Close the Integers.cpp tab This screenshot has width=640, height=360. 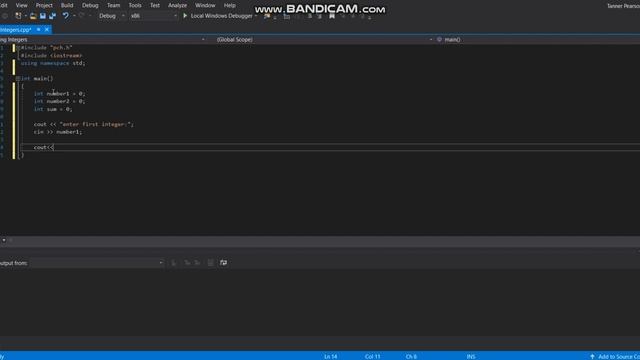click(47, 29)
